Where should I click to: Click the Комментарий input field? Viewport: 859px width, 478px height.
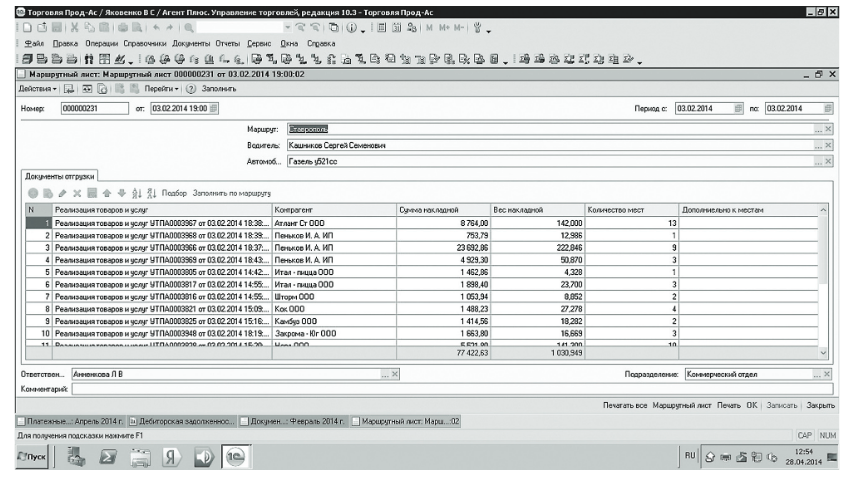[452, 389]
